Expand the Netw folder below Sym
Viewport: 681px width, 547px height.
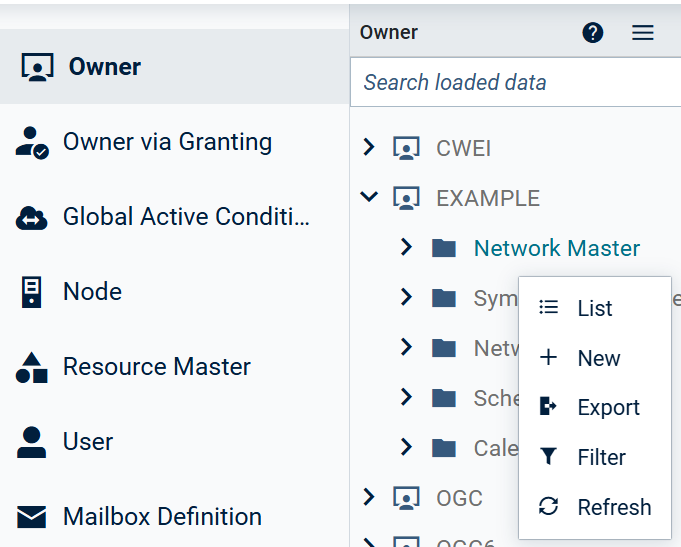[407, 347]
